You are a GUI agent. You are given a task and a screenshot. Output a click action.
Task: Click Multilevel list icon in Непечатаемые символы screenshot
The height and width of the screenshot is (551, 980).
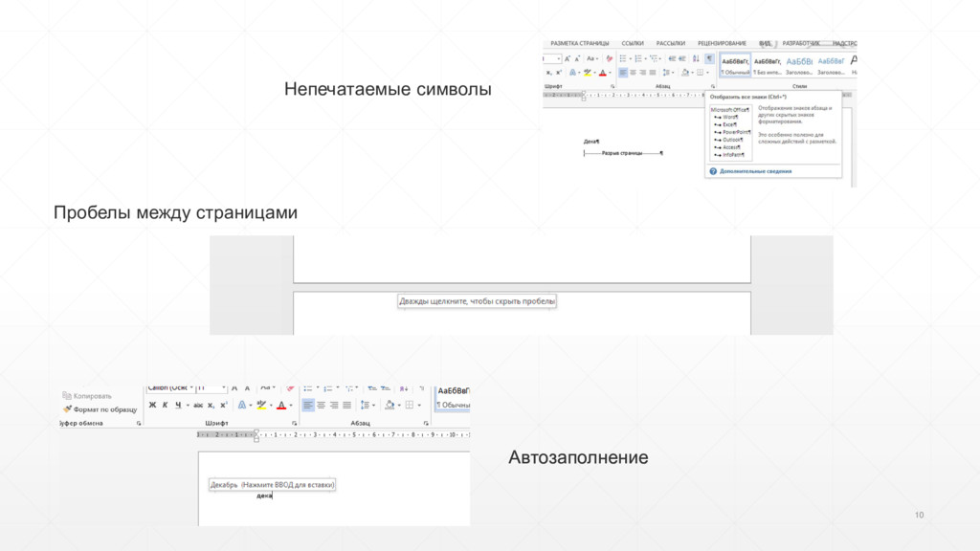point(653,58)
